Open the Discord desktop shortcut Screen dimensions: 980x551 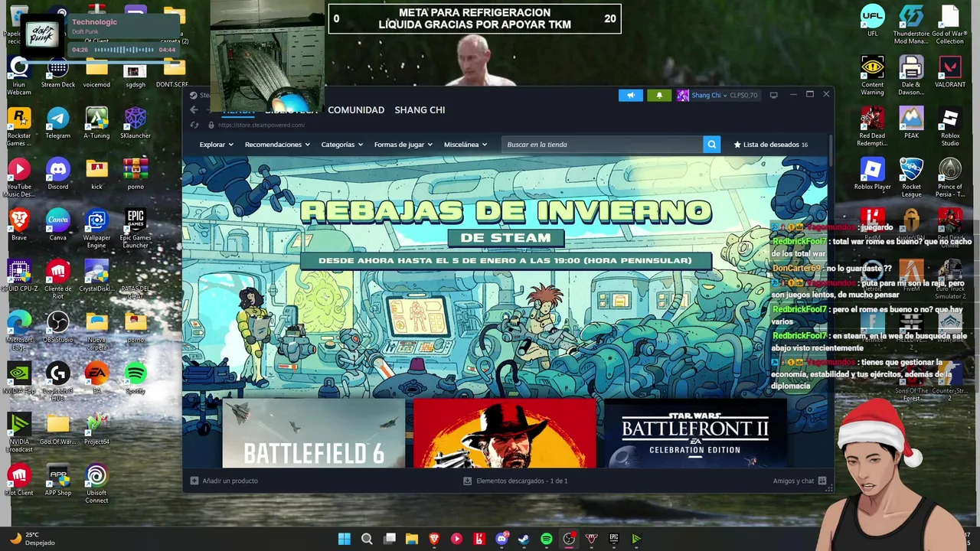58,174
